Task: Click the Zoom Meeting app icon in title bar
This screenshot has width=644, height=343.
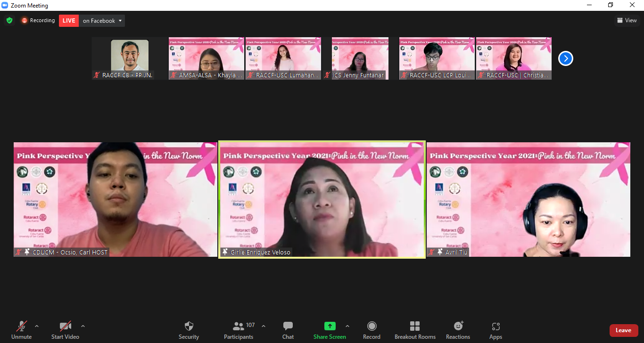Action: pos(5,6)
